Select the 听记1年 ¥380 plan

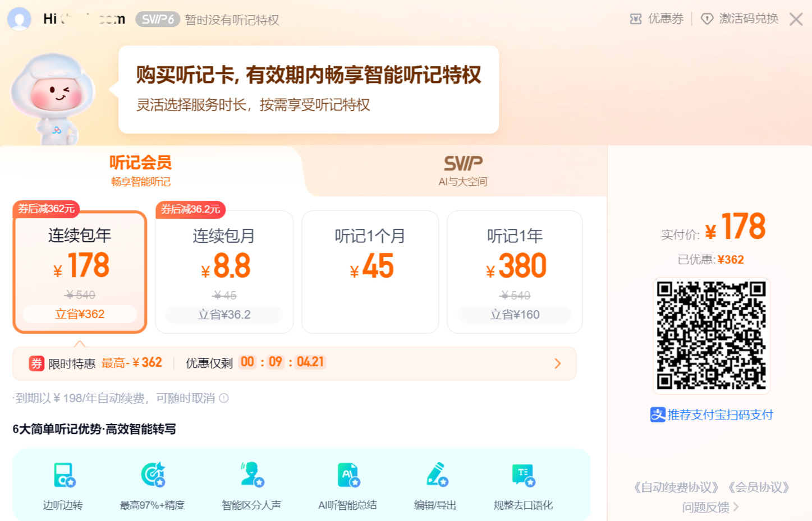point(514,272)
